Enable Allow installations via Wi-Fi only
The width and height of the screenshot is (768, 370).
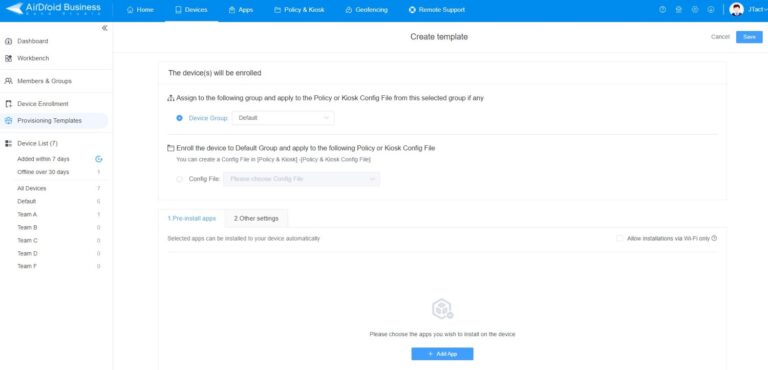tap(620, 238)
